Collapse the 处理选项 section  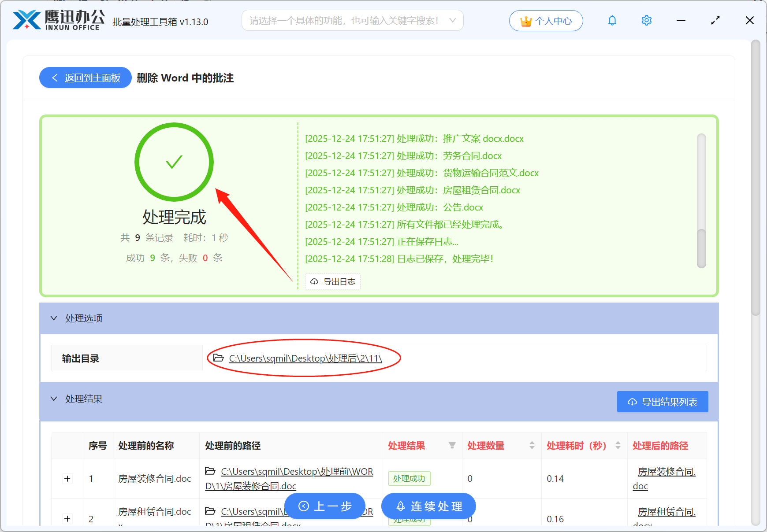53,318
